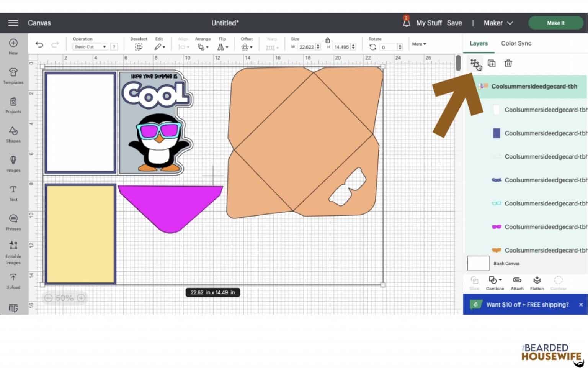Open the Maker machine selection dropdown

tap(498, 23)
